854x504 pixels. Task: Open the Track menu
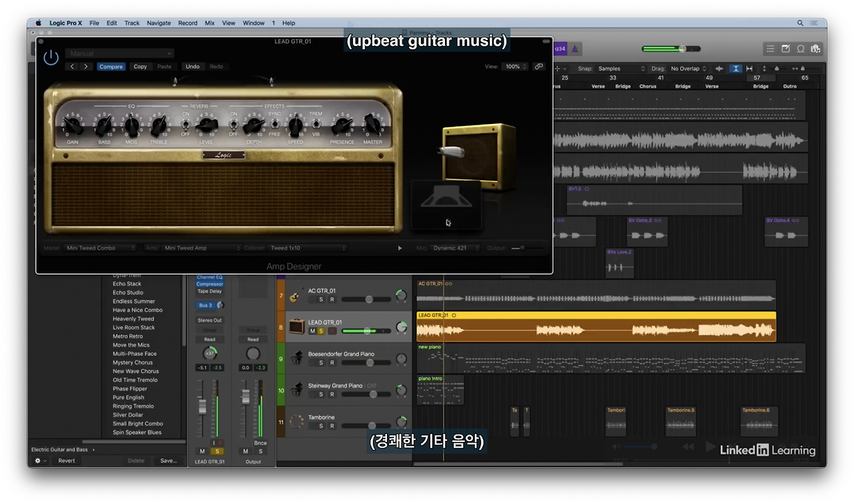(x=132, y=23)
